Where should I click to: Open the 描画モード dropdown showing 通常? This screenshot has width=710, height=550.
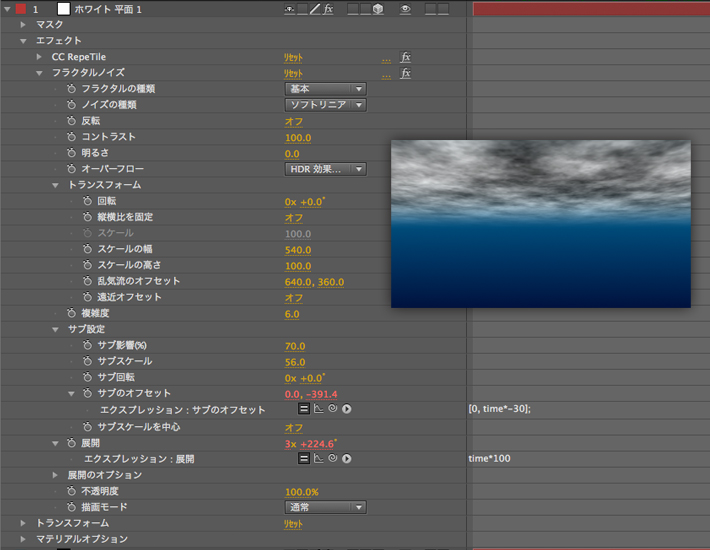click(x=325, y=507)
